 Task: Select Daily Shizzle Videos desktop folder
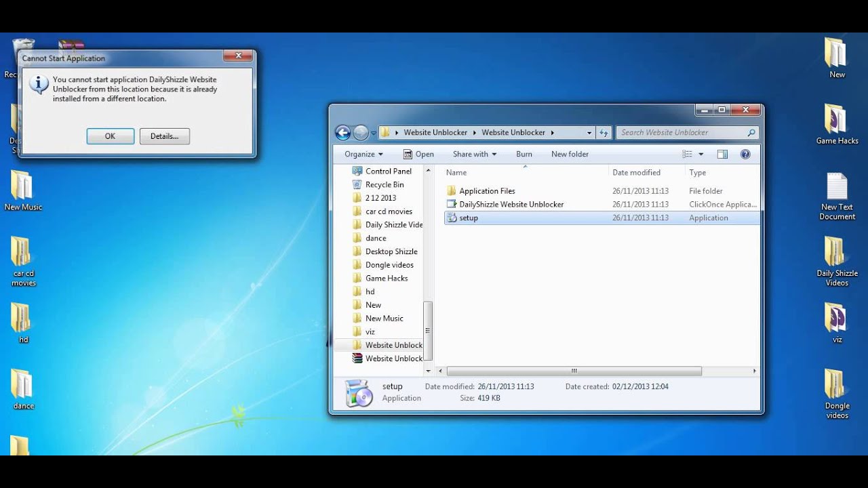pyautogui.click(x=837, y=262)
